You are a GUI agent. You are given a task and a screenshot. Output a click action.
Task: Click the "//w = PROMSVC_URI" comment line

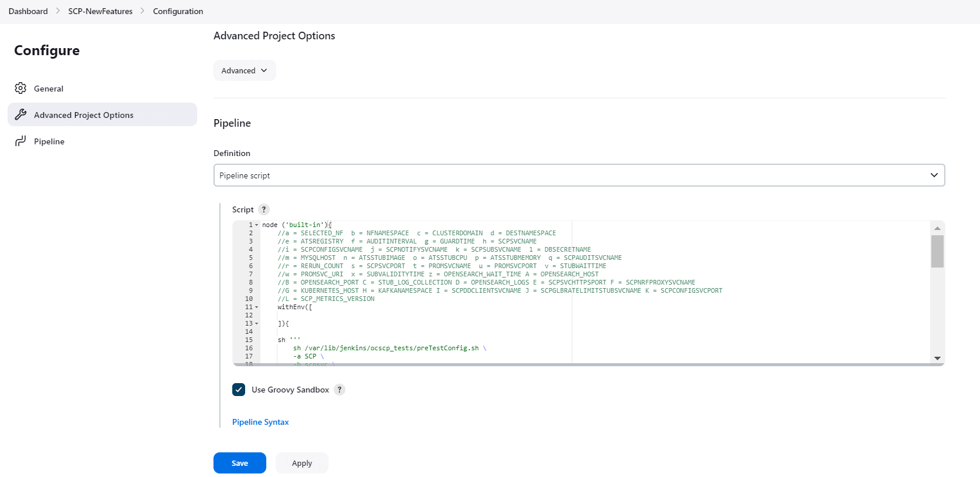pyautogui.click(x=438, y=274)
